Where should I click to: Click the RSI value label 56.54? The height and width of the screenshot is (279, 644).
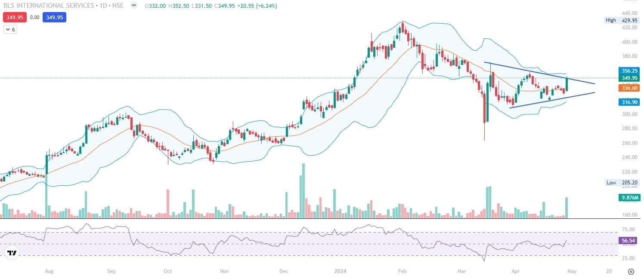[x=629, y=241]
